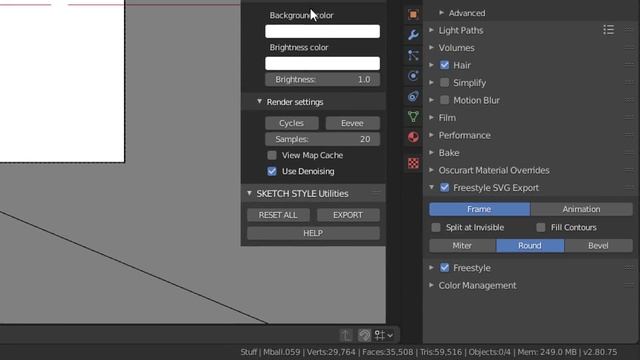This screenshot has width=640, height=360.
Task: Open the Brightness color swatch
Action: (x=322, y=63)
